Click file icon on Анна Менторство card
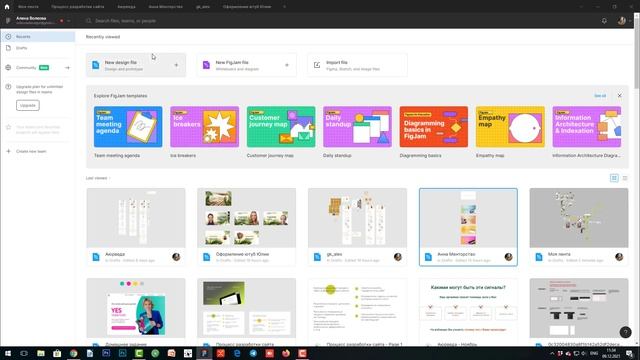Viewport: 640px width, 360px height. tap(428, 257)
